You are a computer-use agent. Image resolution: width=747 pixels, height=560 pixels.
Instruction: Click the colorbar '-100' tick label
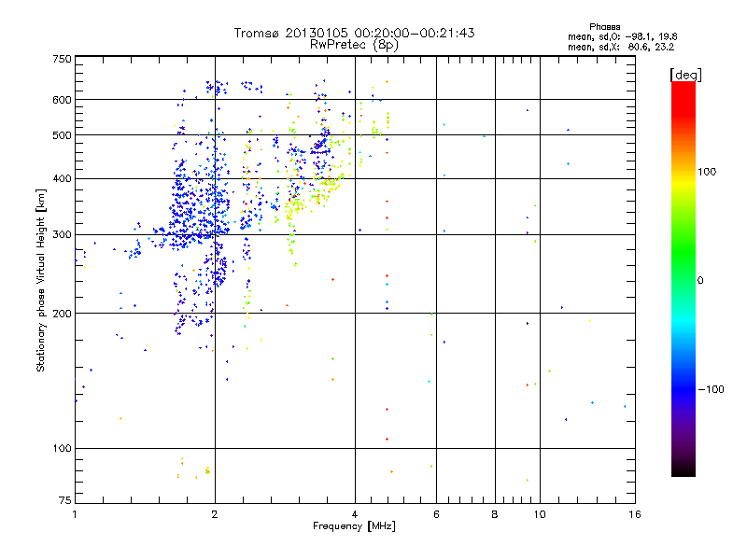[712, 389]
